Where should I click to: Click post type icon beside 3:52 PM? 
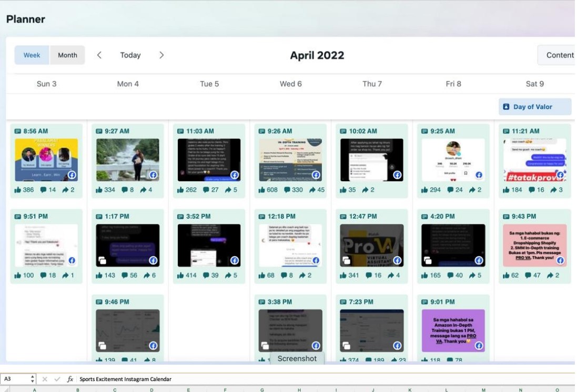click(180, 216)
